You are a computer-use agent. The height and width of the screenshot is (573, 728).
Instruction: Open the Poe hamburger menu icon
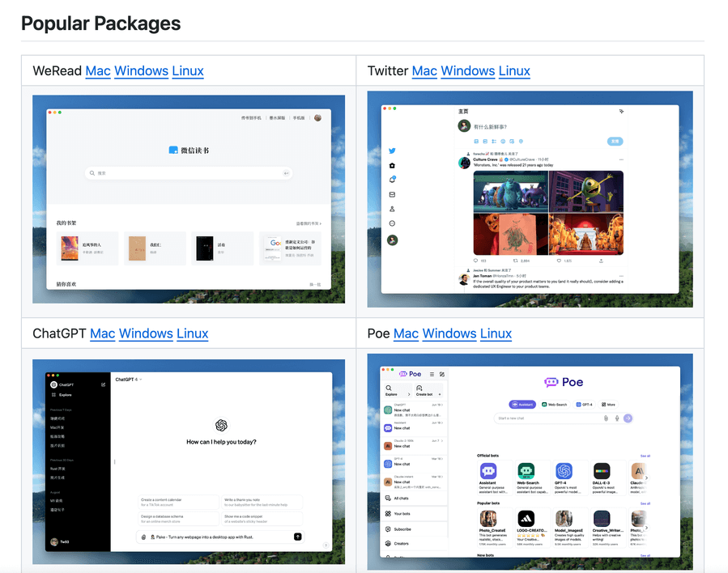pyautogui.click(x=432, y=374)
